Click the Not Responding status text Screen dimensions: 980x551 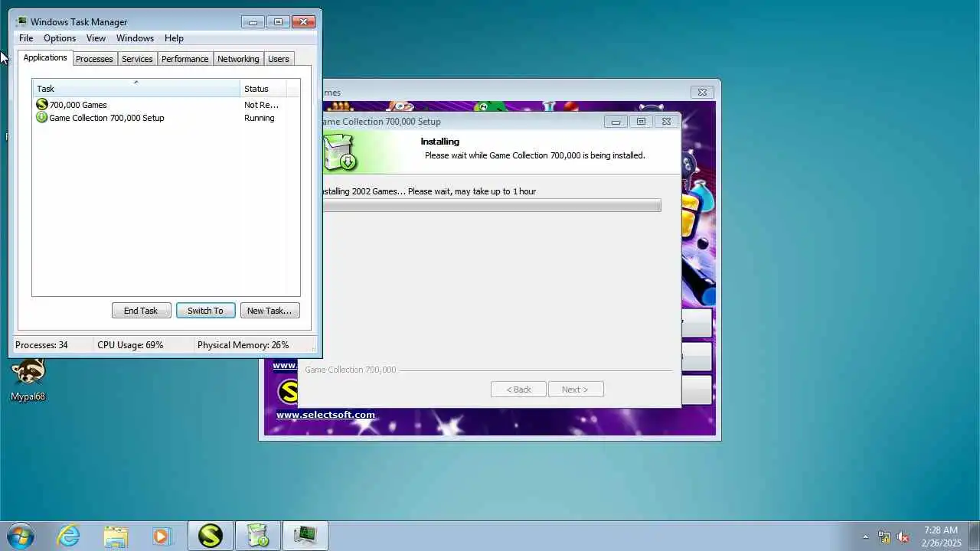click(261, 105)
